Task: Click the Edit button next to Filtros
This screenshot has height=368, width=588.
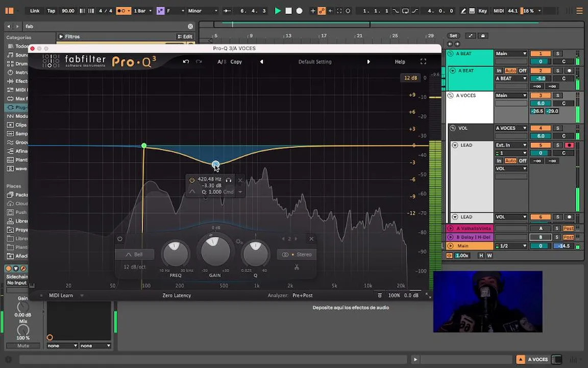Action: point(185,36)
